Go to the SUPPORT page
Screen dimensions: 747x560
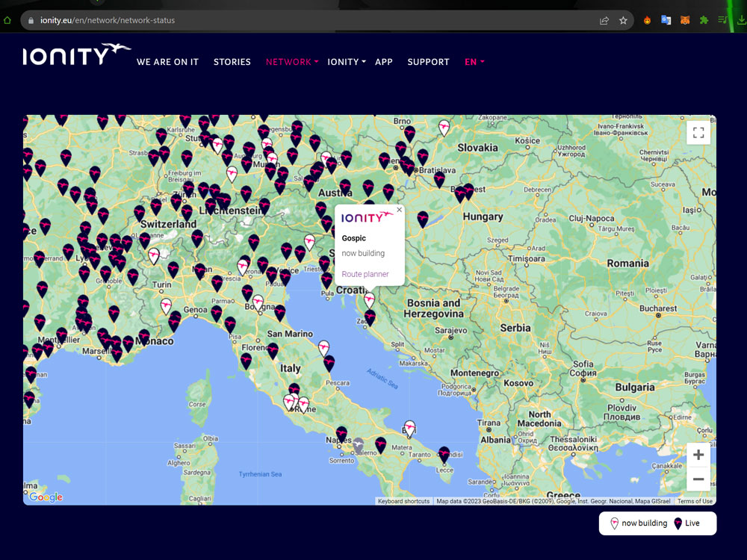(428, 62)
